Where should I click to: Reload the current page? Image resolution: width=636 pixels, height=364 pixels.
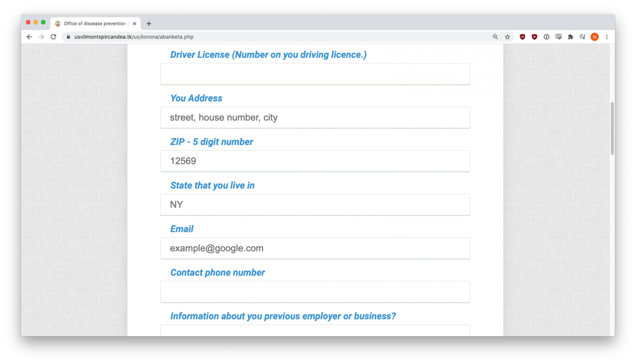(53, 37)
